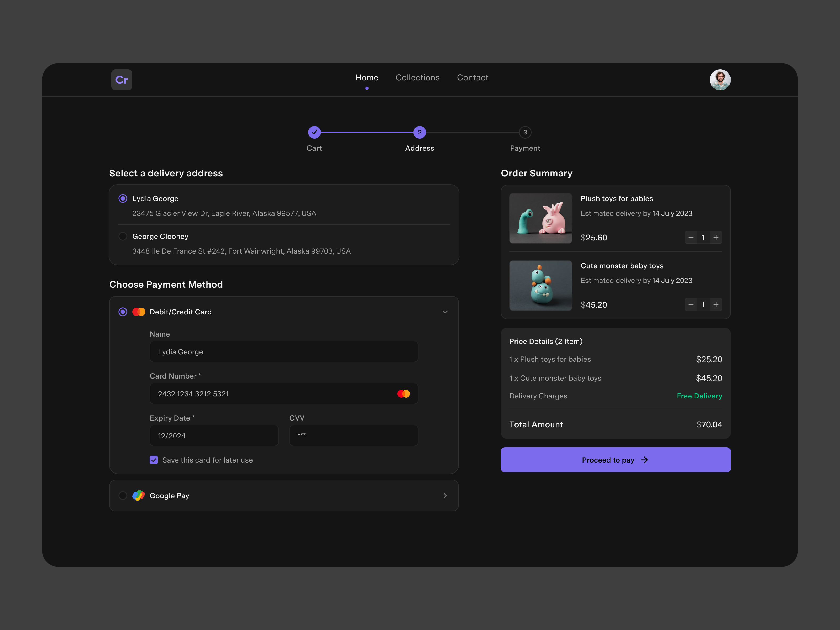Image resolution: width=840 pixels, height=630 pixels.
Task: Expand the Google Pay option chevron
Action: coord(445,496)
